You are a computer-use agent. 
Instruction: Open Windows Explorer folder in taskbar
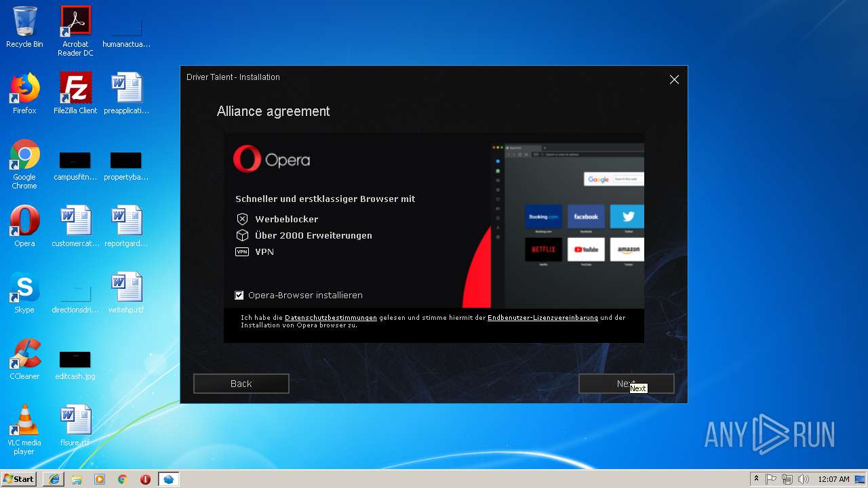click(77, 479)
